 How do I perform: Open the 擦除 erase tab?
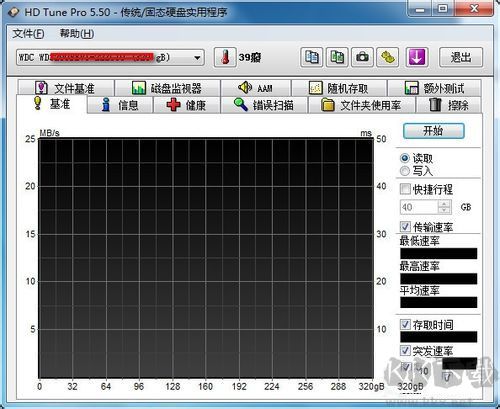(449, 105)
